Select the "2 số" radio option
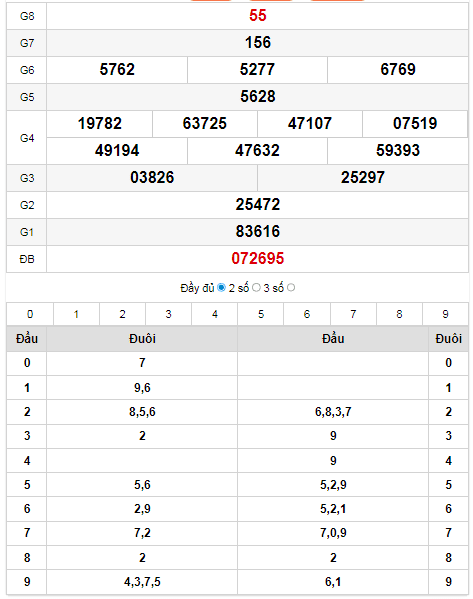Image resolution: width=473 pixels, height=599 pixels. [x=256, y=287]
